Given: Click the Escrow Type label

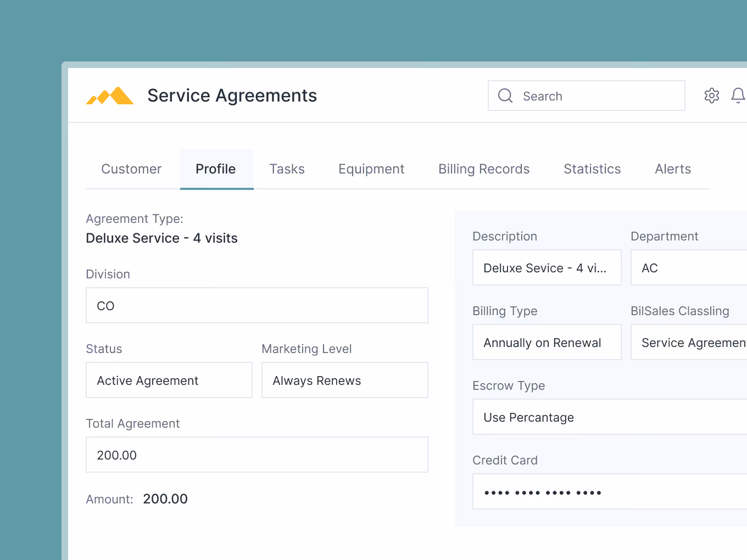Looking at the screenshot, I should (509, 385).
